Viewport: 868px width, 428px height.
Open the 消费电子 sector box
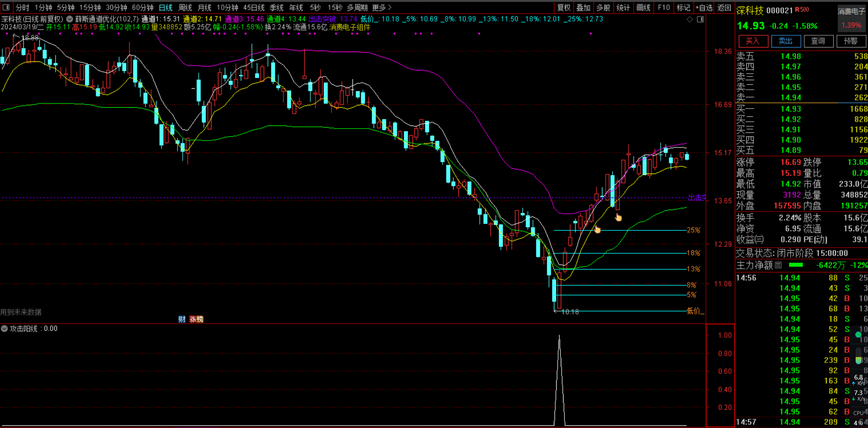(852, 18)
